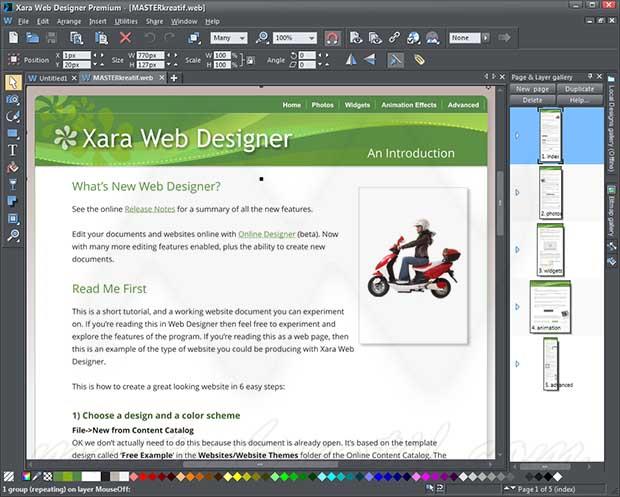Flip the selection vertically
The height and width of the screenshot is (497, 620).
tap(370, 60)
